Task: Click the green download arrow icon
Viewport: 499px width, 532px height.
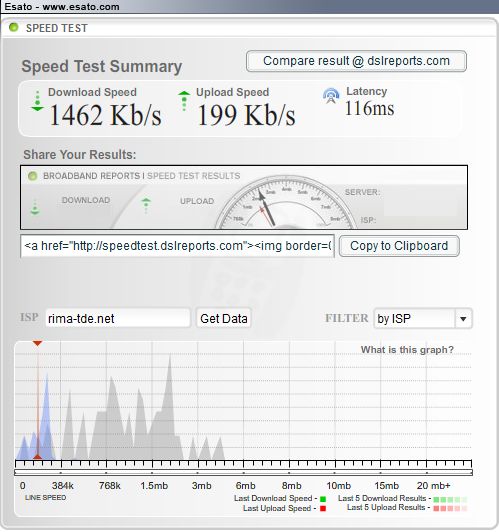Action: 37,101
